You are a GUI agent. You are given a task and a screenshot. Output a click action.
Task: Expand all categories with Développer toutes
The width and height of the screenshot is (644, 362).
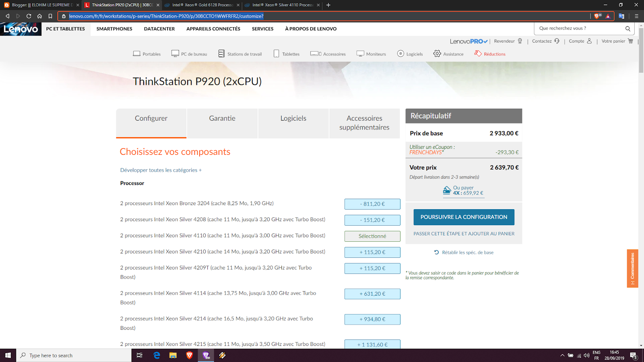pyautogui.click(x=161, y=170)
